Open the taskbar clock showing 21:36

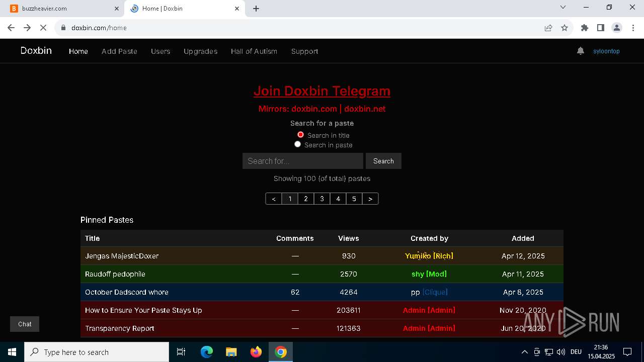tap(601, 352)
